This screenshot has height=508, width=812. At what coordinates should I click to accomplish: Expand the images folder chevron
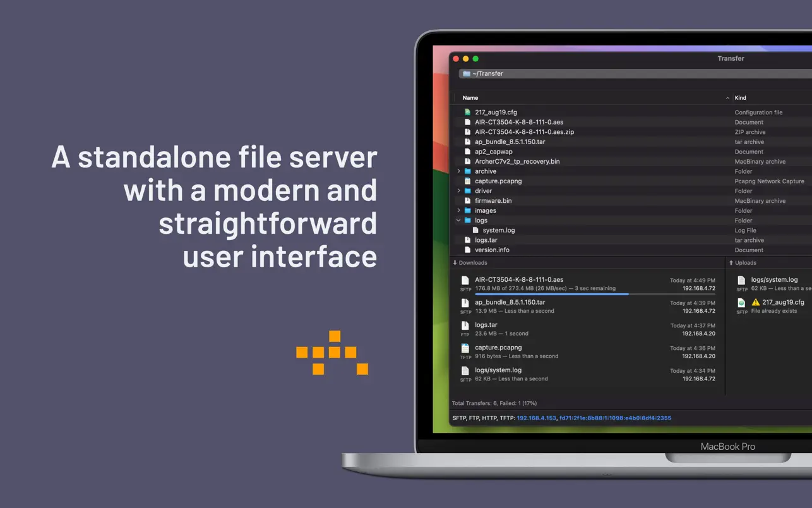click(458, 210)
